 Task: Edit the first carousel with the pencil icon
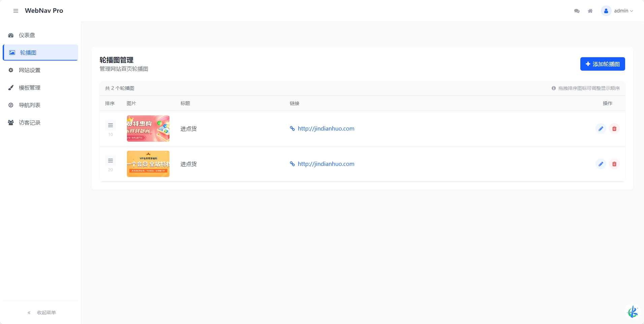click(601, 129)
